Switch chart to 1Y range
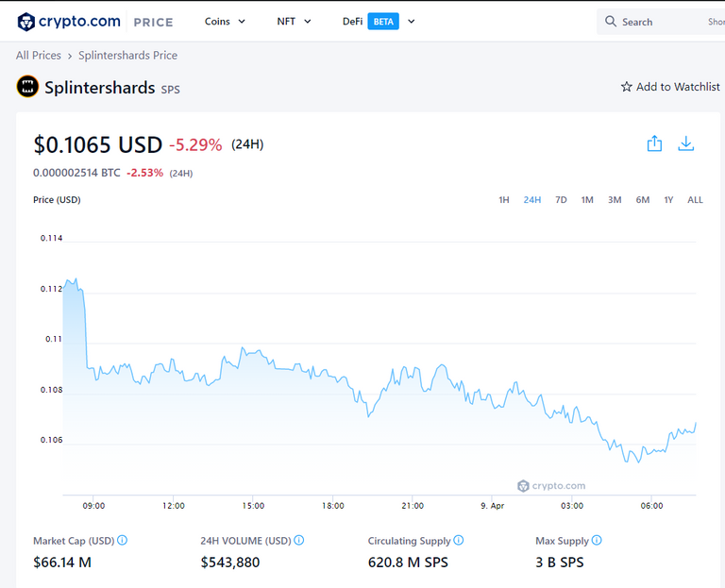The image size is (725, 588). pyautogui.click(x=668, y=200)
